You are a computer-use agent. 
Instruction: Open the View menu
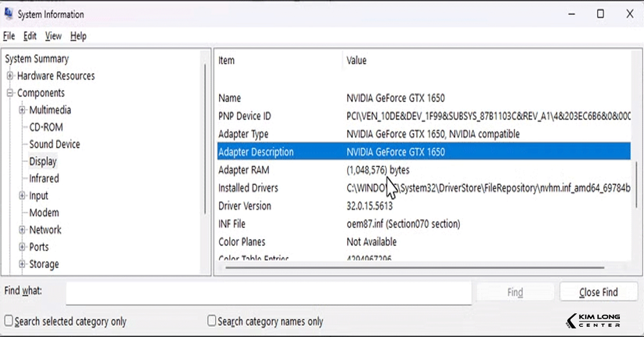tap(53, 36)
